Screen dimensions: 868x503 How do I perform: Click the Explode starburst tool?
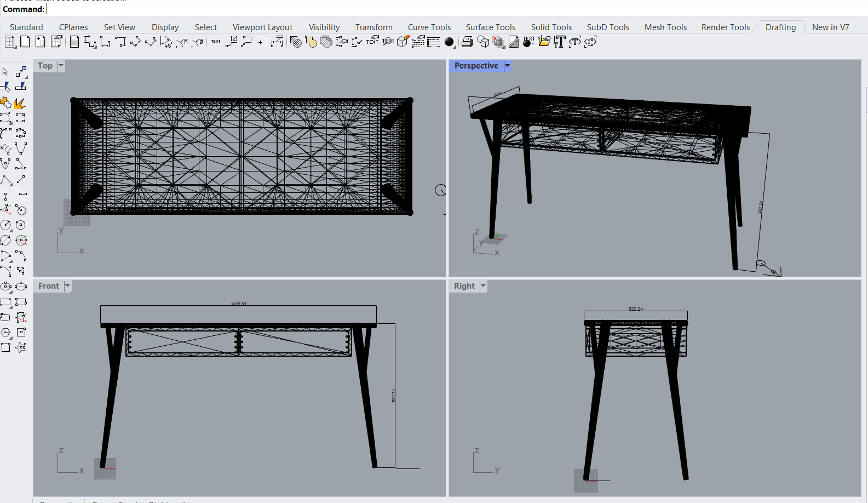21,103
